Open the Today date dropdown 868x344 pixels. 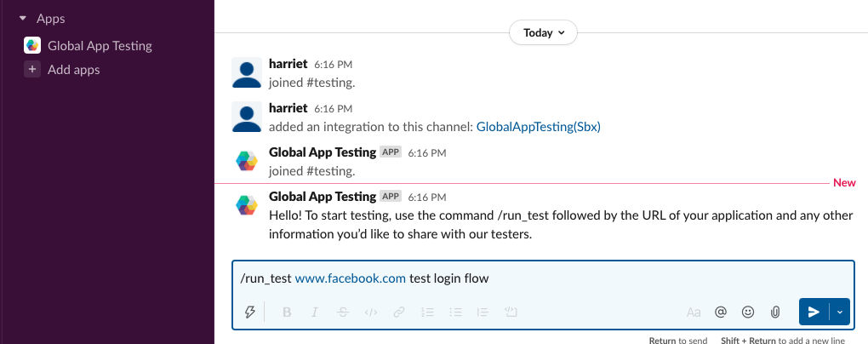pos(543,33)
